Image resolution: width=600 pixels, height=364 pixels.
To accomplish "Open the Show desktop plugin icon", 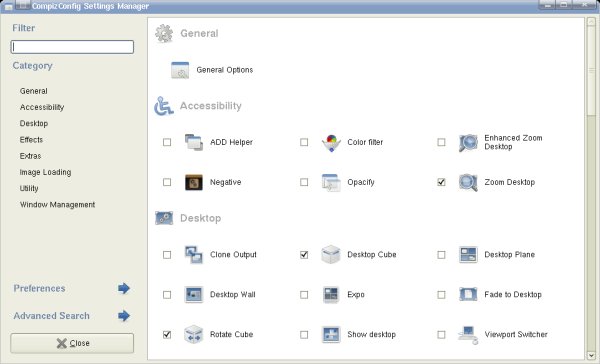I will tap(331, 335).
